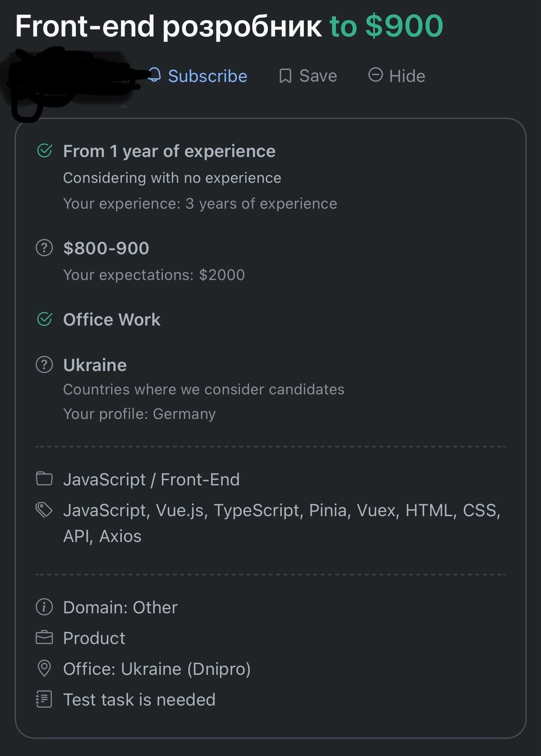Hide this job posting
The height and width of the screenshot is (756, 541).
pos(397,76)
